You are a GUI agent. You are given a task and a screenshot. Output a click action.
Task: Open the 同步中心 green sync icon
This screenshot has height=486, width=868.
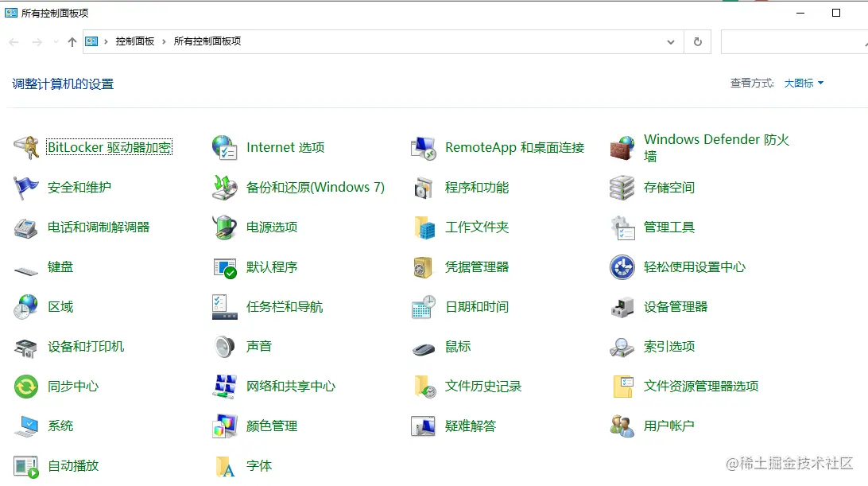26,387
